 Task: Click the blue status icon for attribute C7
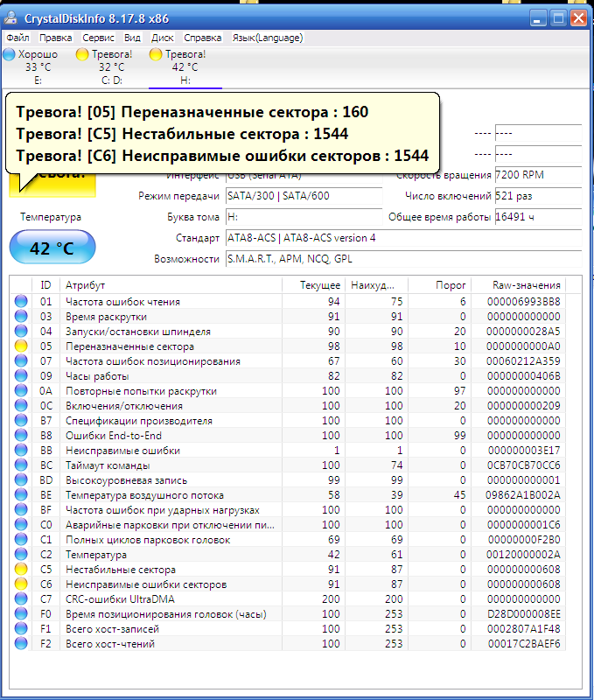coord(21,599)
